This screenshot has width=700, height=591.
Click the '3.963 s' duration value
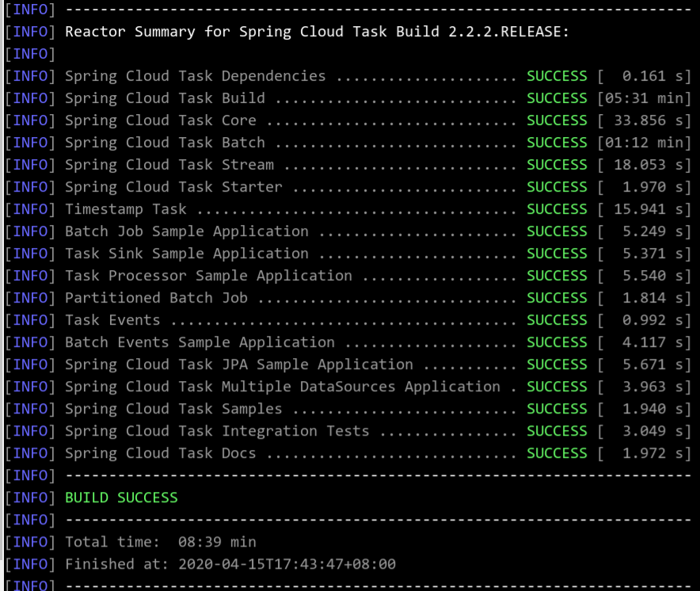click(x=652, y=387)
